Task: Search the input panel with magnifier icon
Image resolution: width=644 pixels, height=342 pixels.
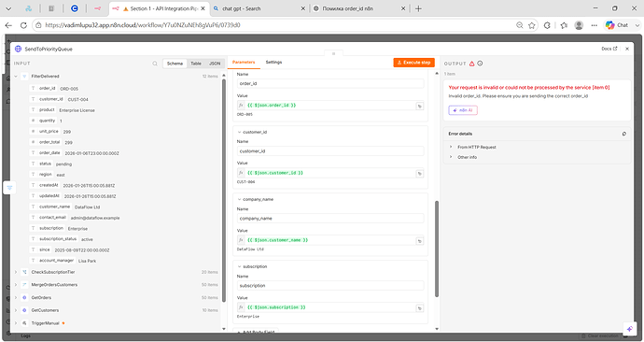Action: (155, 64)
